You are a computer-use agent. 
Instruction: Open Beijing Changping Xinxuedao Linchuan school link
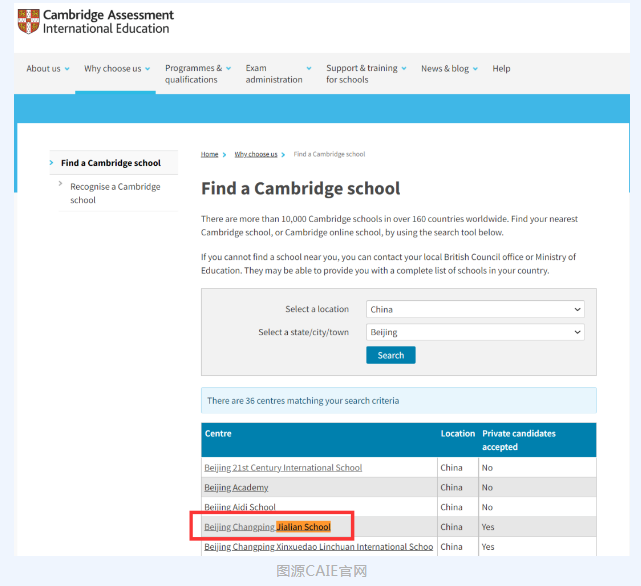[x=318, y=547]
